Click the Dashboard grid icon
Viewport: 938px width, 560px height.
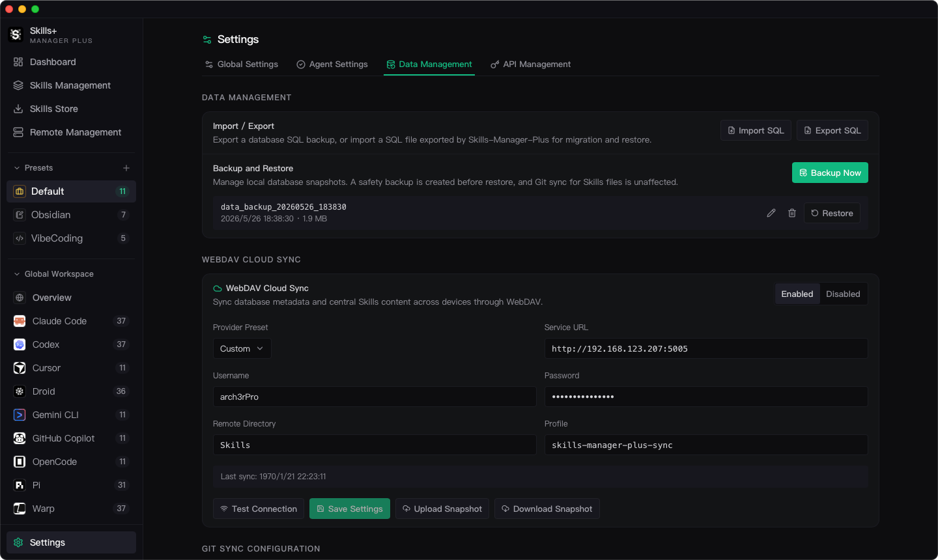(x=18, y=62)
